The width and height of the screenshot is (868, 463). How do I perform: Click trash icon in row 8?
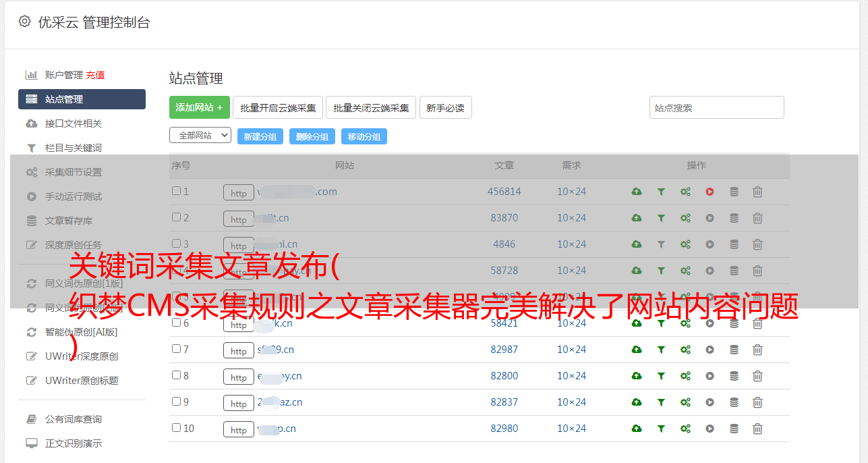(x=757, y=376)
